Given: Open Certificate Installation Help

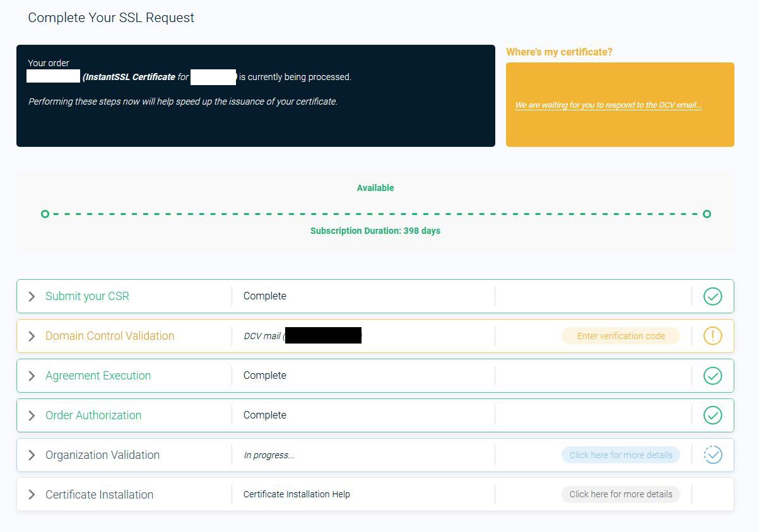Looking at the screenshot, I should tap(295, 494).
